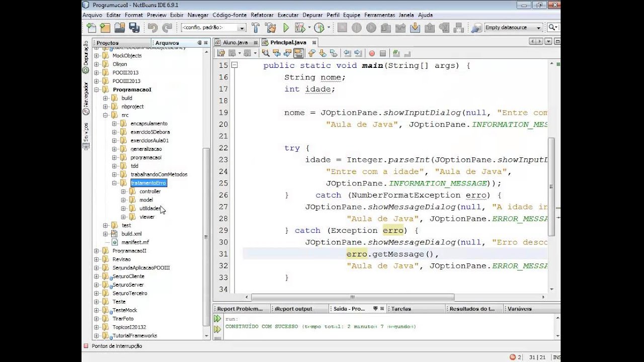The width and height of the screenshot is (644, 362).
Task: Click the New Project toolbar icon
Action: (105, 28)
